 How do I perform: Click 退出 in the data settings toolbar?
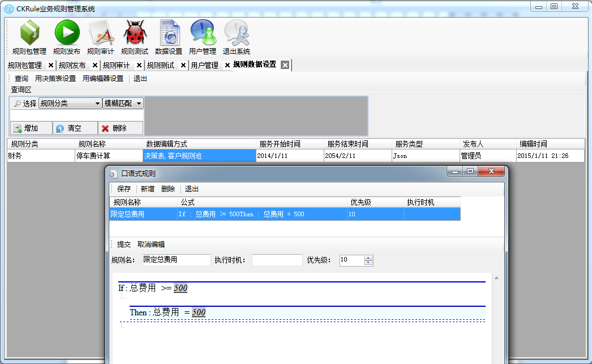click(140, 79)
